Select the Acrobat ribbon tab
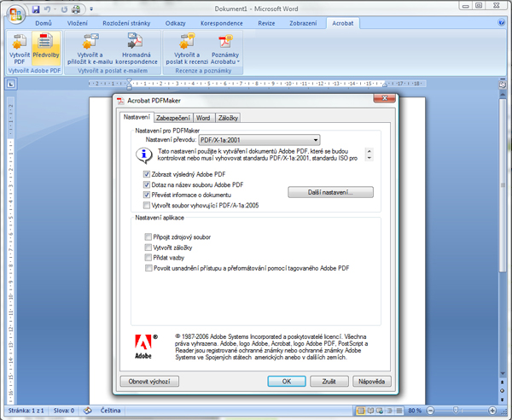Viewport: 512px width, 420px height. 343,23
